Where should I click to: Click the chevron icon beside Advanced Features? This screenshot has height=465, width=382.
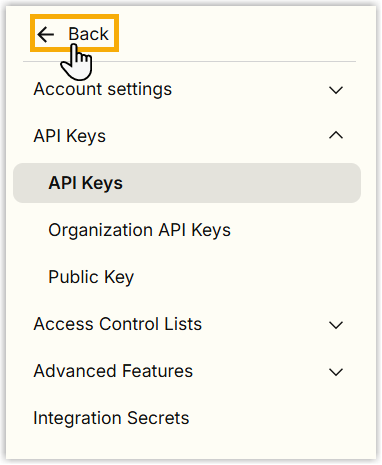(x=336, y=372)
